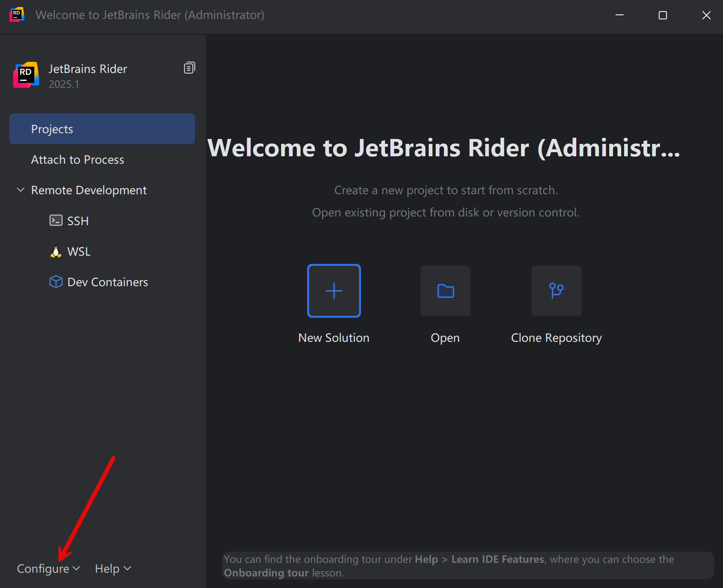The image size is (723, 588).
Task: Click the small Rider icon in title bar
Action: pos(17,15)
